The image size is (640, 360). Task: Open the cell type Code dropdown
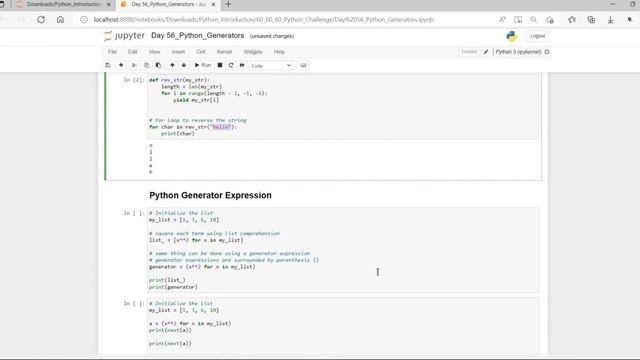[271, 66]
